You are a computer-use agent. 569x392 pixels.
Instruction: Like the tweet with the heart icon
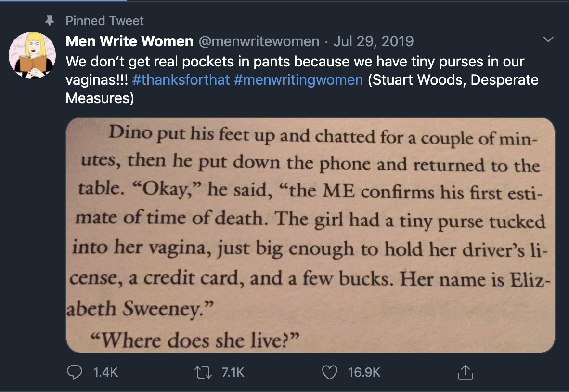coord(329,372)
